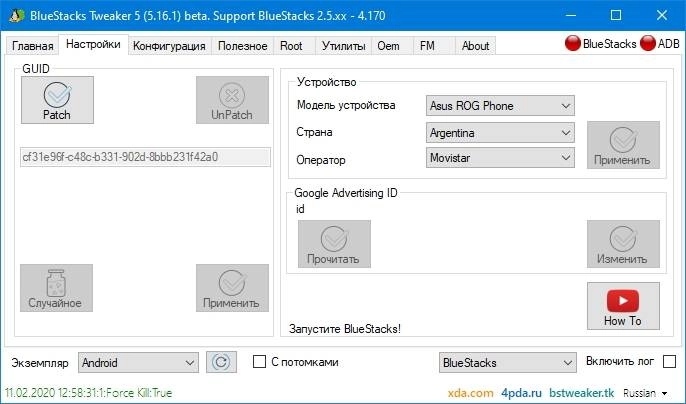Image resolution: width=686 pixels, height=404 pixels.
Task: Open the Модель устройства dropdown
Action: click(500, 106)
